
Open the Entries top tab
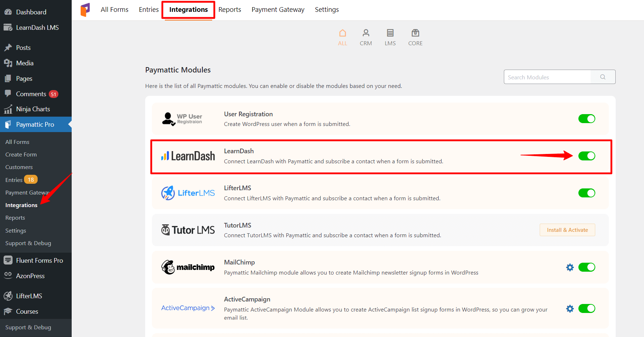pos(149,10)
